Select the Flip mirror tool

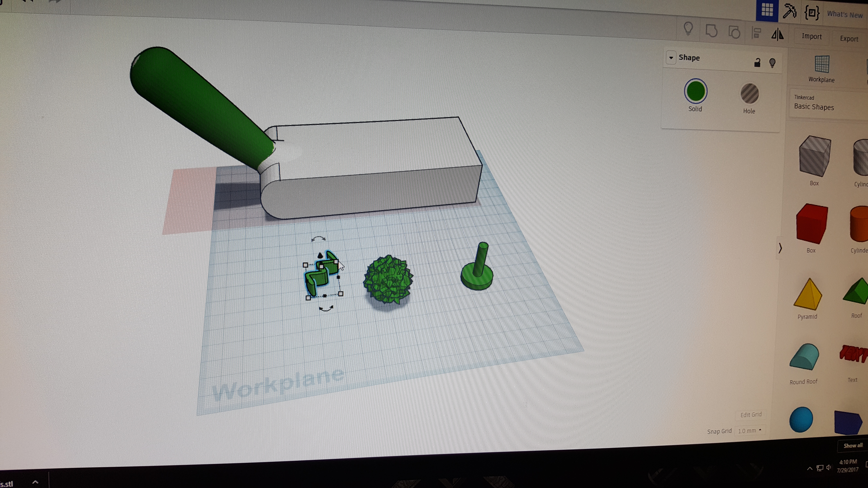point(778,34)
